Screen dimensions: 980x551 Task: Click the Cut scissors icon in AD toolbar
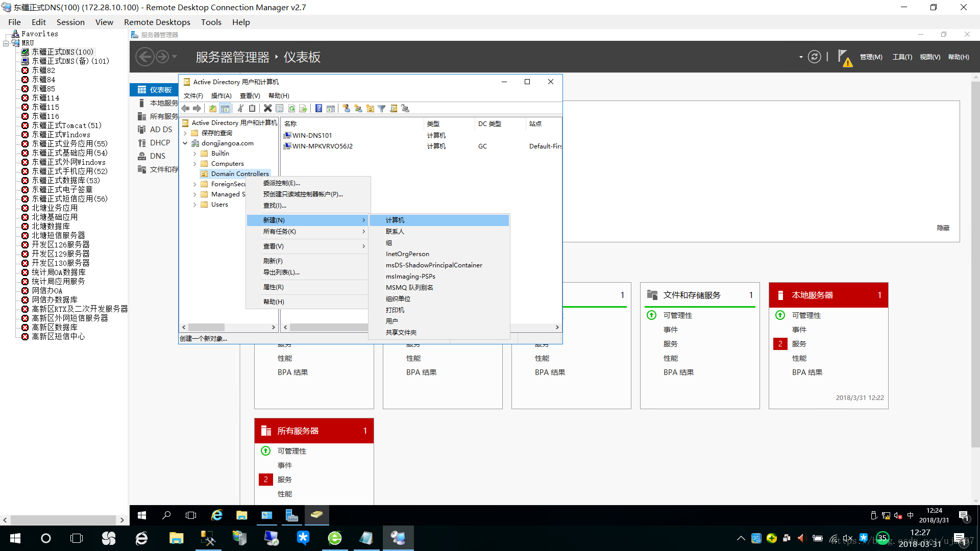[240, 108]
